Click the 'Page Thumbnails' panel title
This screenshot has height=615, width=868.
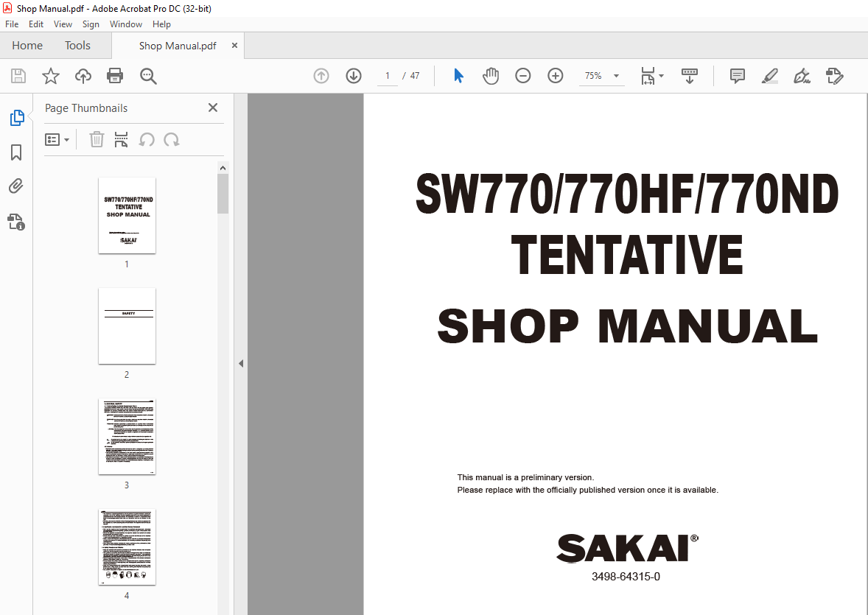85,108
